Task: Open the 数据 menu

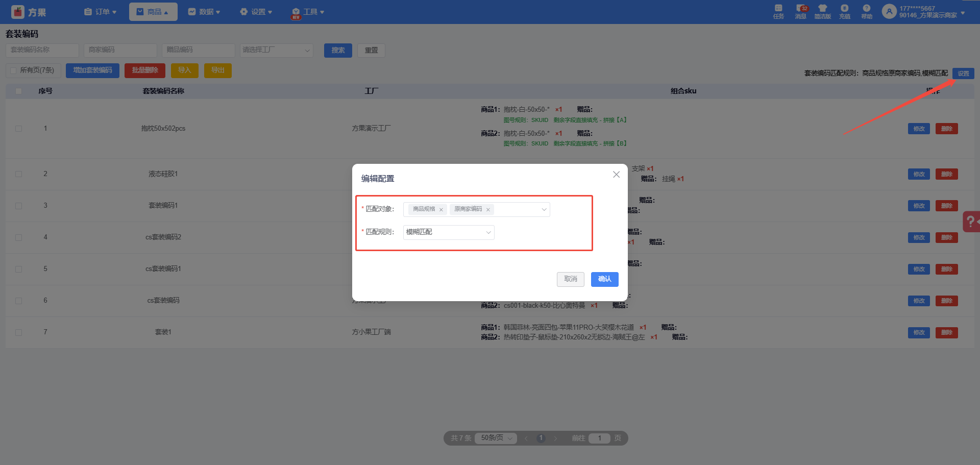Action: [204, 12]
